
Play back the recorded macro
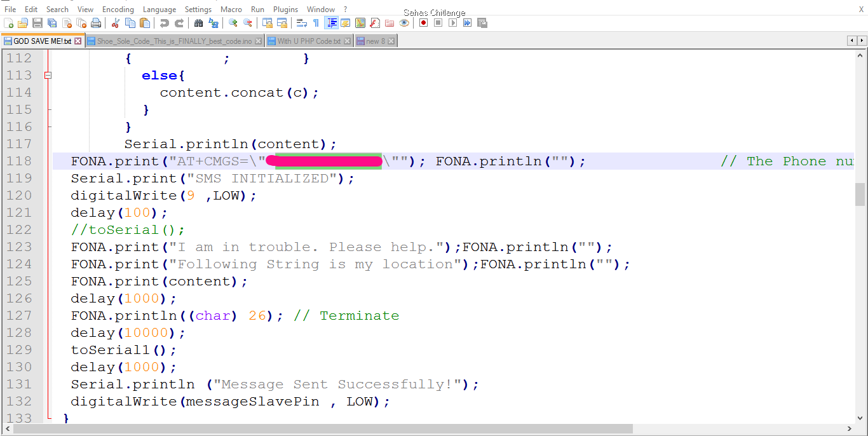click(x=452, y=23)
